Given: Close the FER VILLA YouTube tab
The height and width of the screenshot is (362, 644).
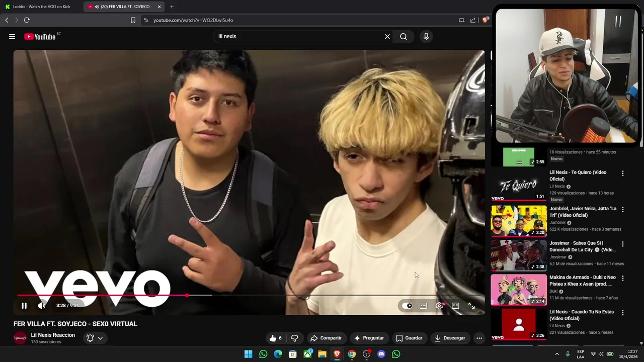Looking at the screenshot, I should 159,7.
